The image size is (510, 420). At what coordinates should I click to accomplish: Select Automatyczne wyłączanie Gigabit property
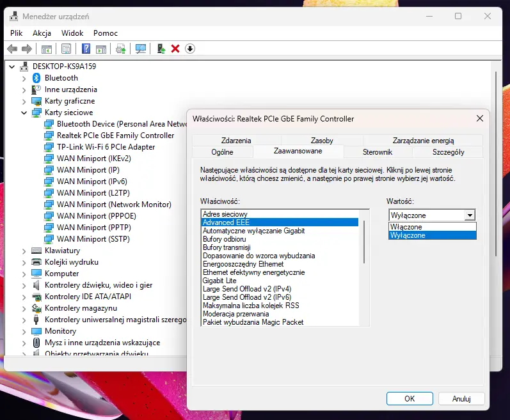tap(280, 231)
